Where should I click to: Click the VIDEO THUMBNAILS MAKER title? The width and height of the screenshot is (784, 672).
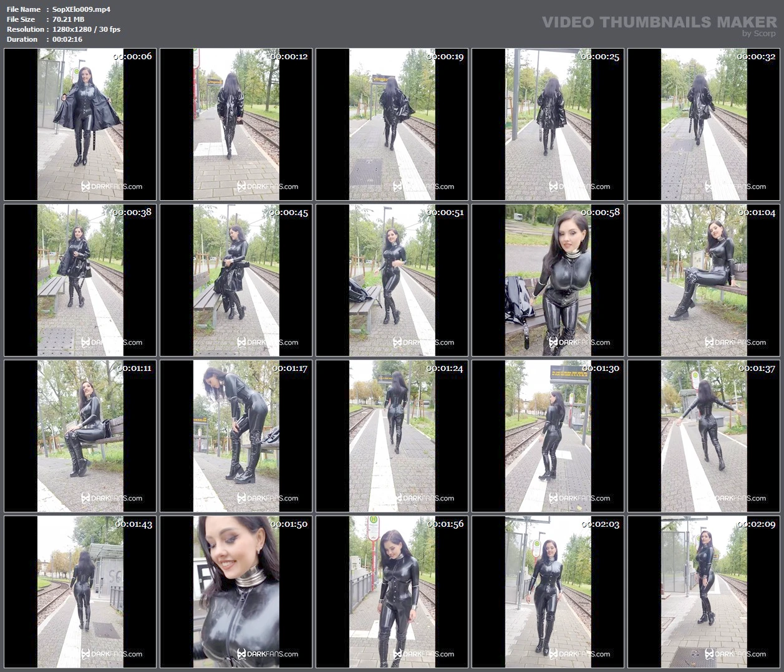(660, 22)
